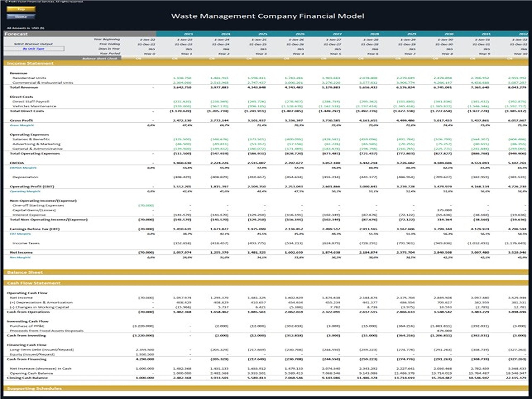The height and width of the screenshot is (399, 532).
Task: Click the gold Top navigation button
Action: (x=21, y=9)
